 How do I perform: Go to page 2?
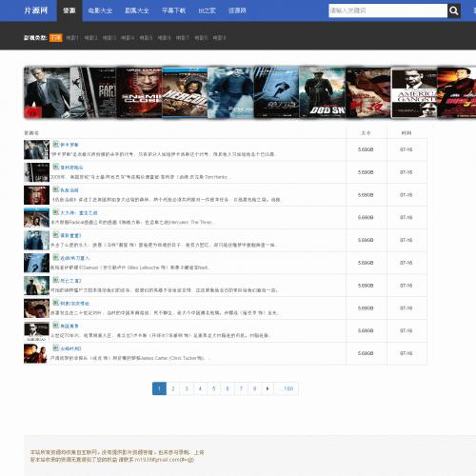(173, 388)
